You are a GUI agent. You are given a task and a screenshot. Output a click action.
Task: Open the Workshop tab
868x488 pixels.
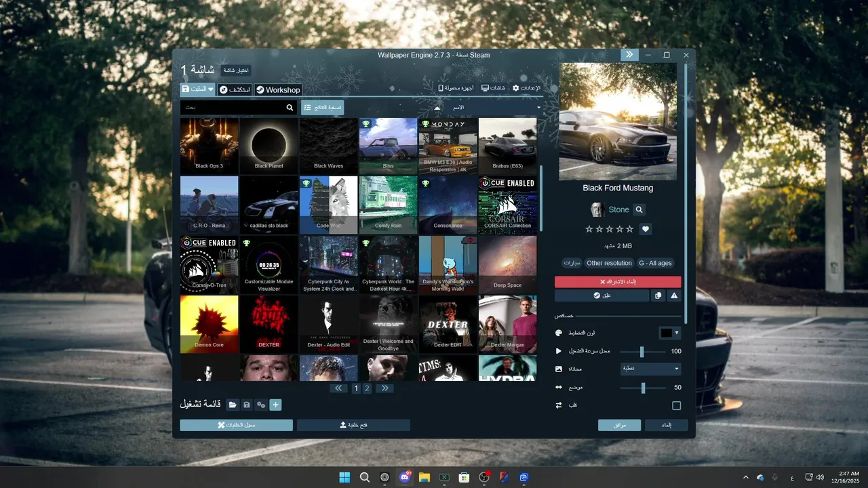click(x=278, y=89)
